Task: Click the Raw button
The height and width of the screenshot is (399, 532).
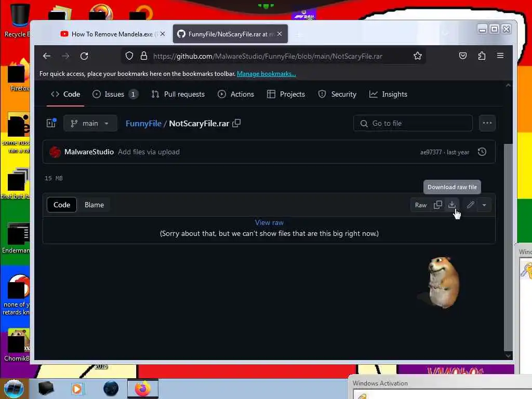Action: click(421, 205)
